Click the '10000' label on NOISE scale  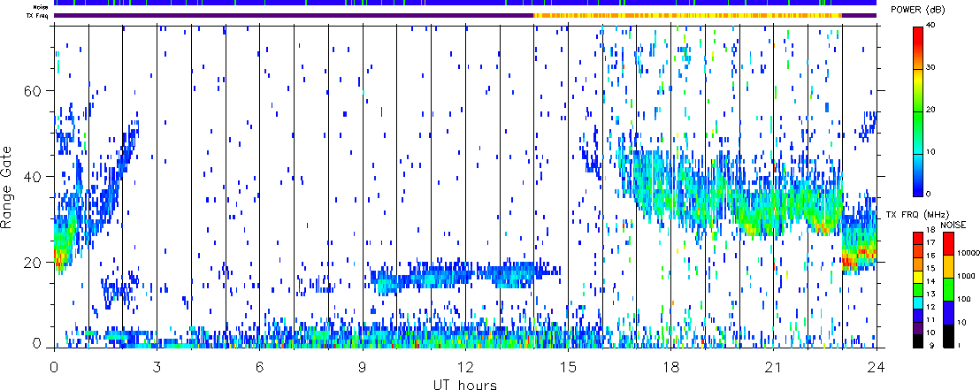coord(969,253)
